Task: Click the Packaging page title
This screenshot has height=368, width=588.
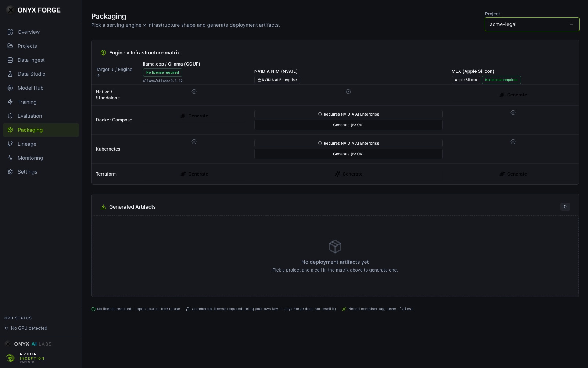Action: [x=109, y=16]
